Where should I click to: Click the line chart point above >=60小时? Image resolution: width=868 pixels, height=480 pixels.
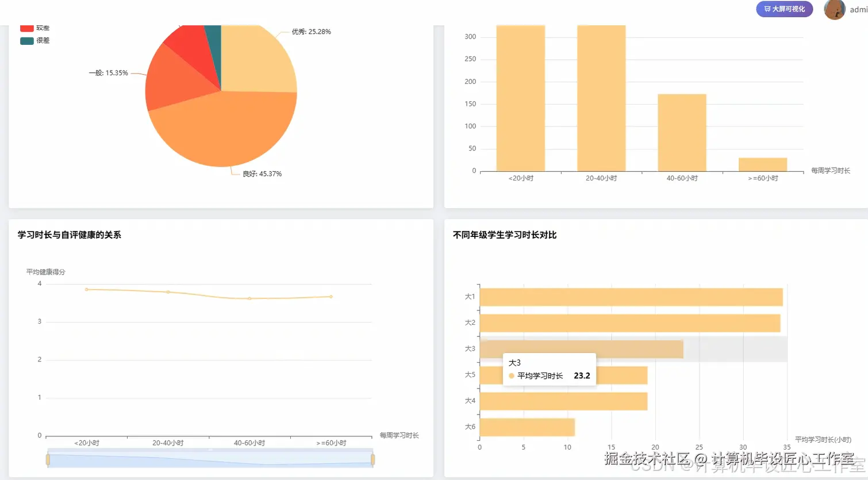[x=331, y=297]
